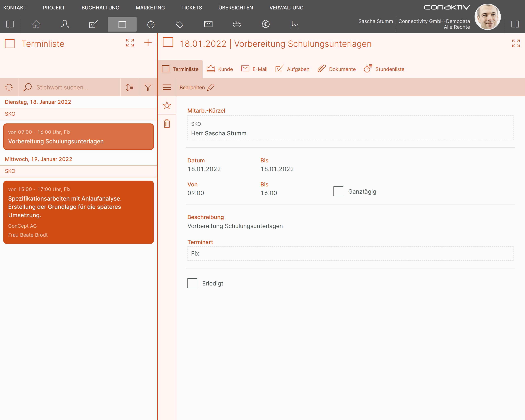Click the magnifier search icon
Screen dimensions: 525x420
coord(27,87)
